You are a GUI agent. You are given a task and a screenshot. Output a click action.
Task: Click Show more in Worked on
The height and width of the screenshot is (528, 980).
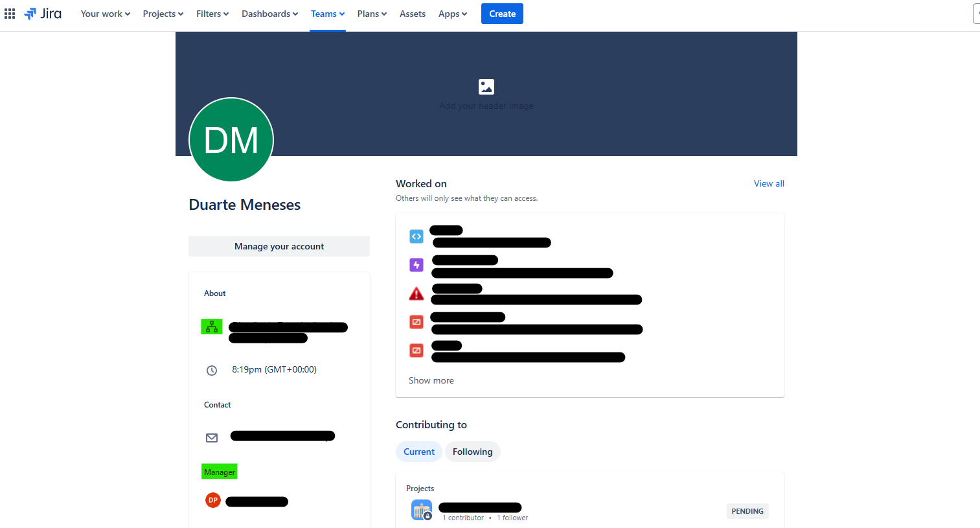[x=431, y=380]
